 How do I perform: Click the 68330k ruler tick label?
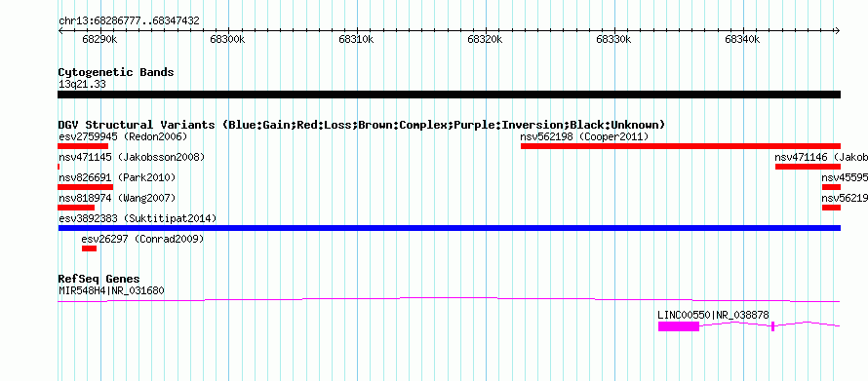click(613, 39)
